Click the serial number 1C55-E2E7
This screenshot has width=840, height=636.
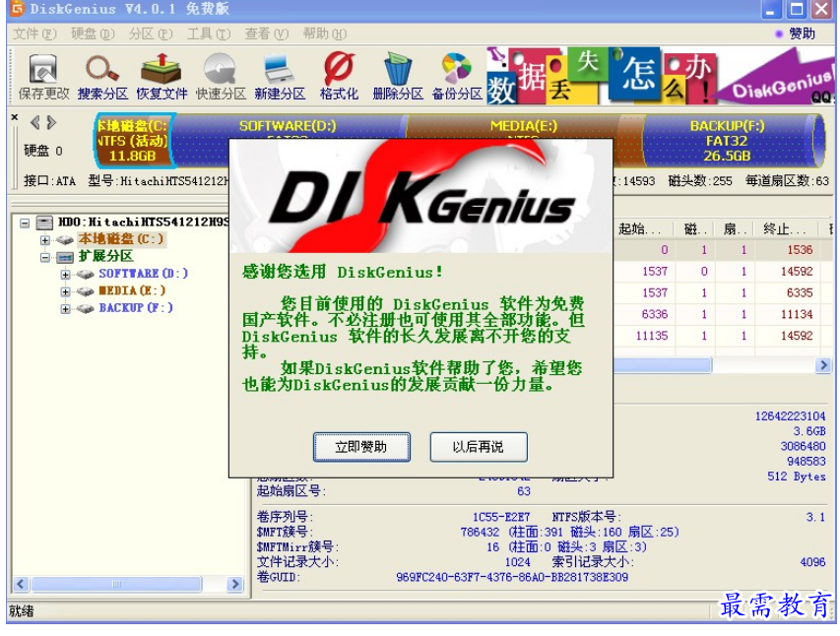pos(501,517)
